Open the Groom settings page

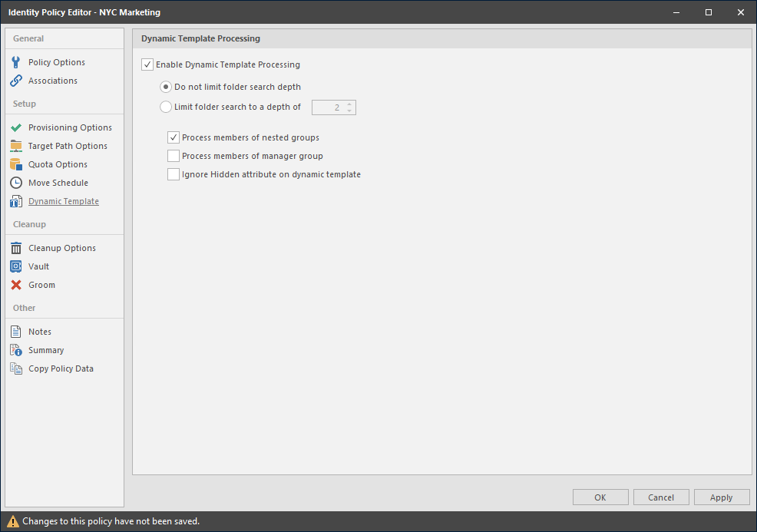pyautogui.click(x=41, y=285)
